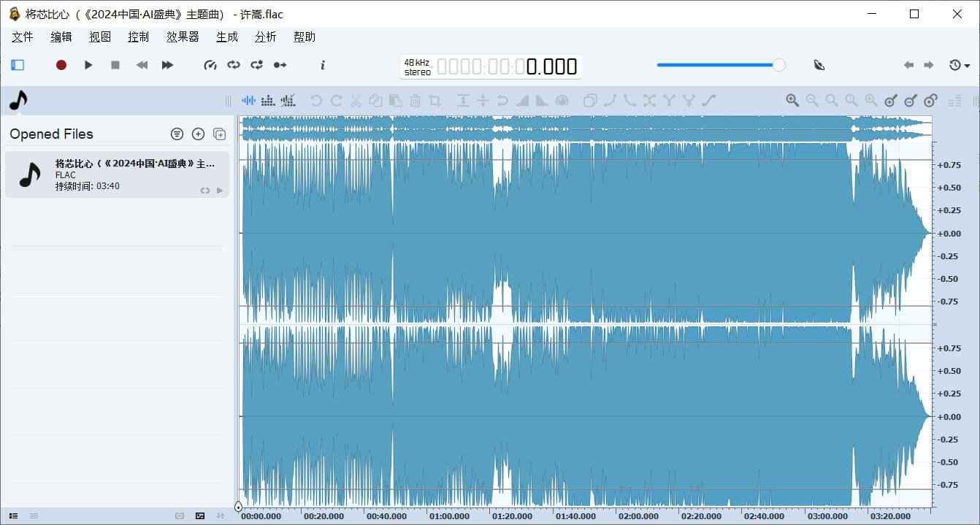The height and width of the screenshot is (525, 980).
Task: Click the X-shaped crossfade icon
Action: pyautogui.click(x=649, y=101)
